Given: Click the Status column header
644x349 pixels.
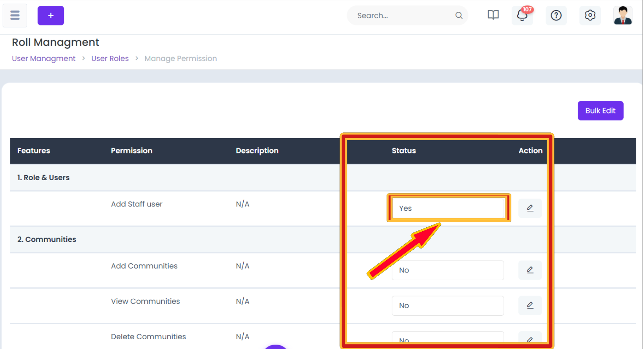Looking at the screenshot, I should [403, 151].
